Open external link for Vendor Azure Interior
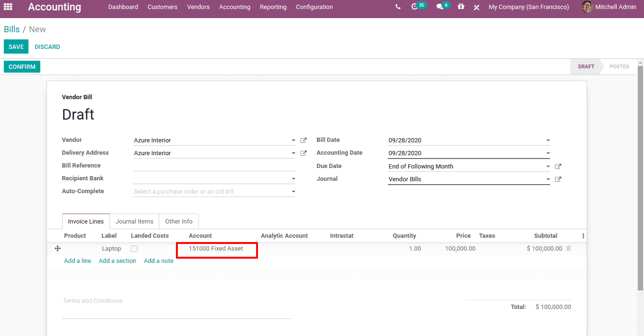Image resolution: width=644 pixels, height=336 pixels. [304, 140]
